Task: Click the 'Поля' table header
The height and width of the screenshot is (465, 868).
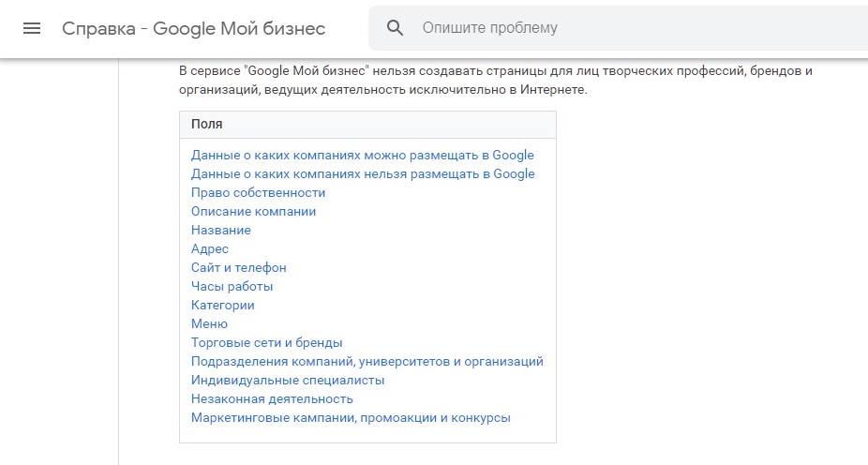Action: click(207, 125)
